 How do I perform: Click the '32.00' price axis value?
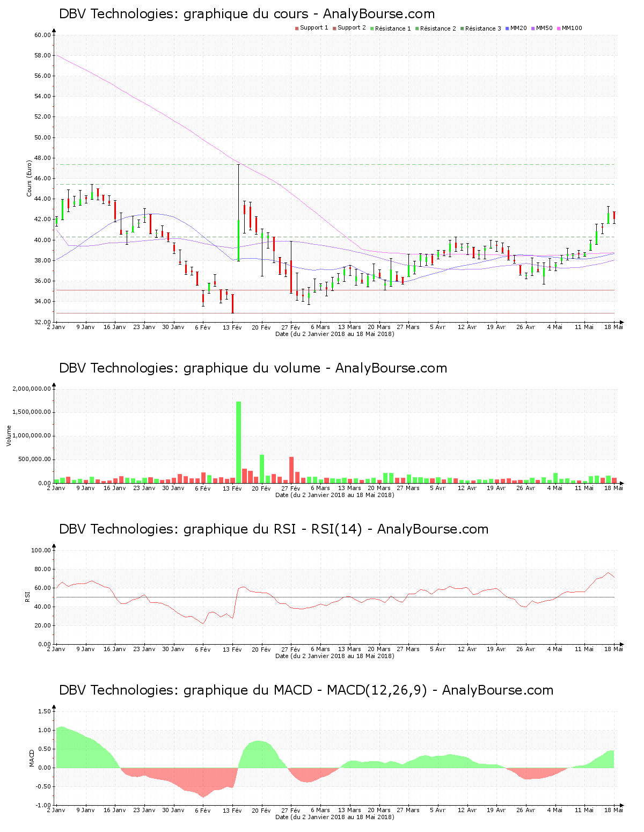coord(42,322)
